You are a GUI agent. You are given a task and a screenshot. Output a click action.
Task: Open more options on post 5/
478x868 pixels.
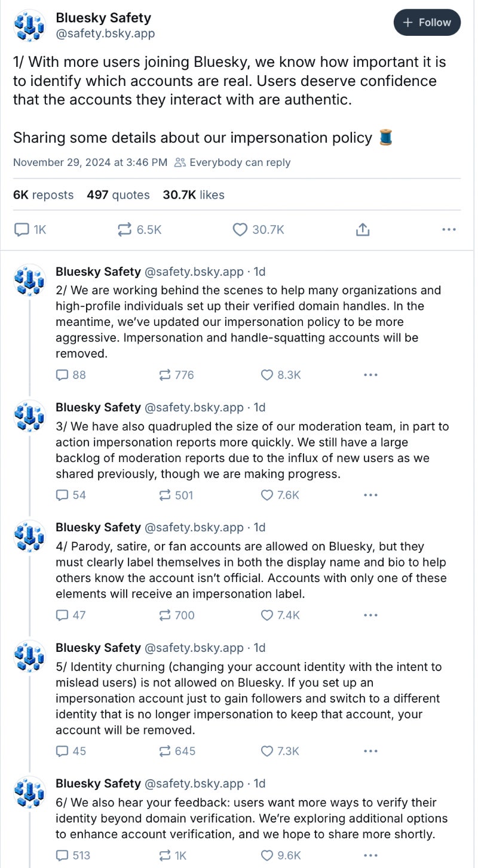(370, 751)
